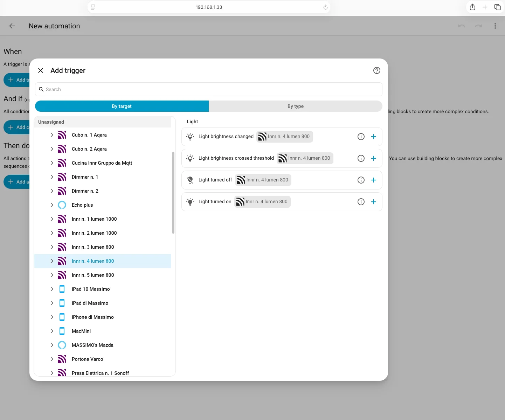The width and height of the screenshot is (505, 420).
Task: Close the Add trigger dialog
Action: (41, 70)
